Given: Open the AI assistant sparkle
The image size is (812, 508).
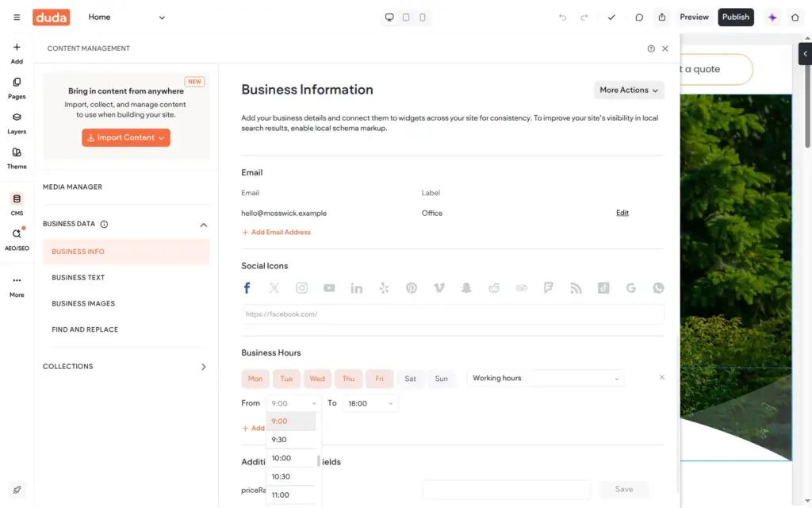Looking at the screenshot, I should tap(772, 17).
